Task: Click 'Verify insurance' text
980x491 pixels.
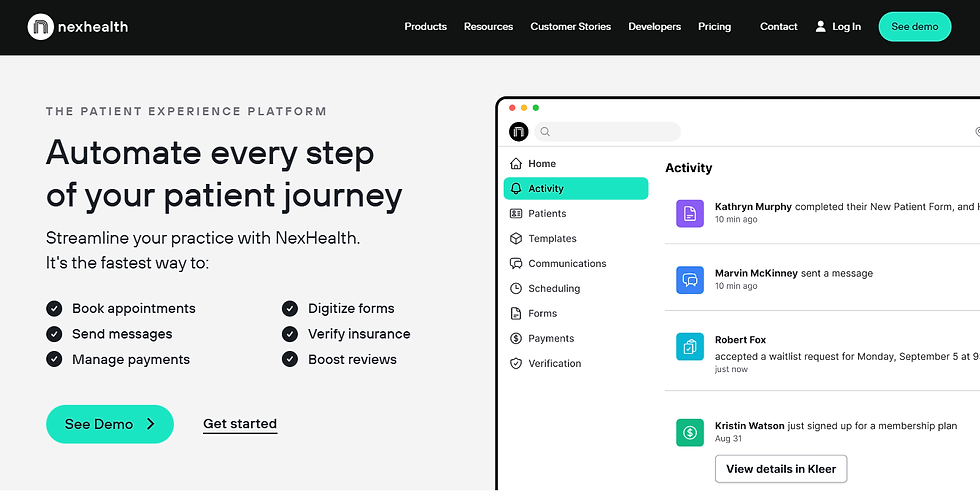Action: [359, 334]
